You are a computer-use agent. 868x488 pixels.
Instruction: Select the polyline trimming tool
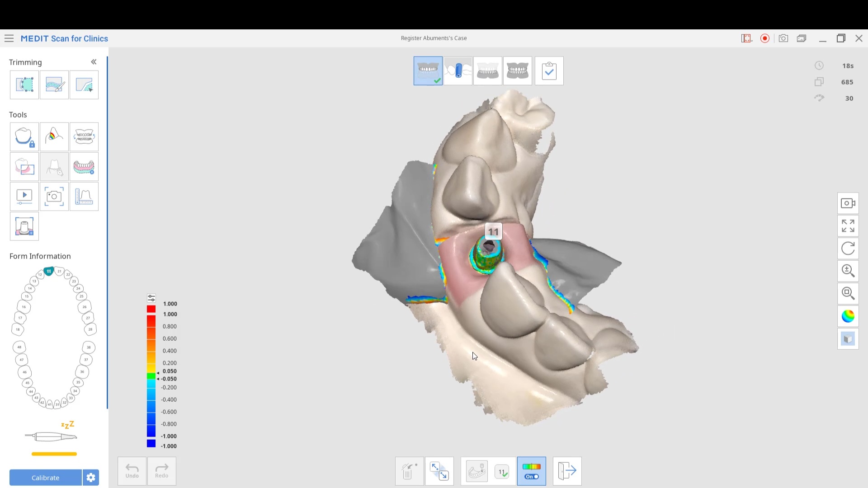24,84
